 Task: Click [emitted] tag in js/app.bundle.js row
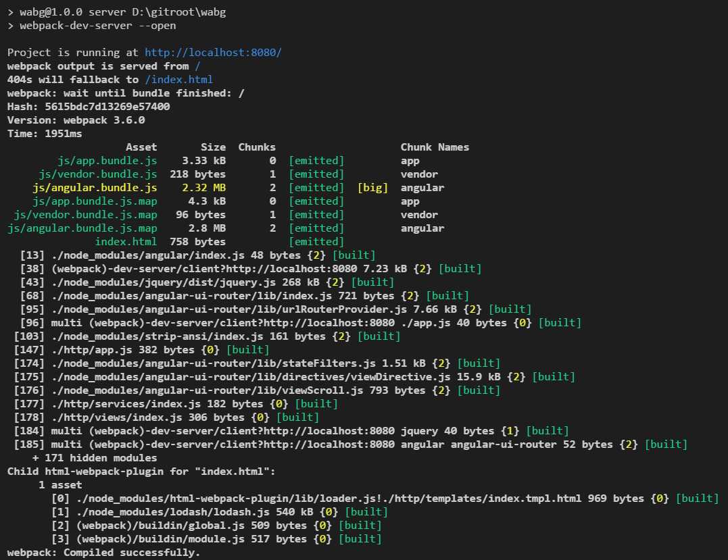click(x=316, y=161)
